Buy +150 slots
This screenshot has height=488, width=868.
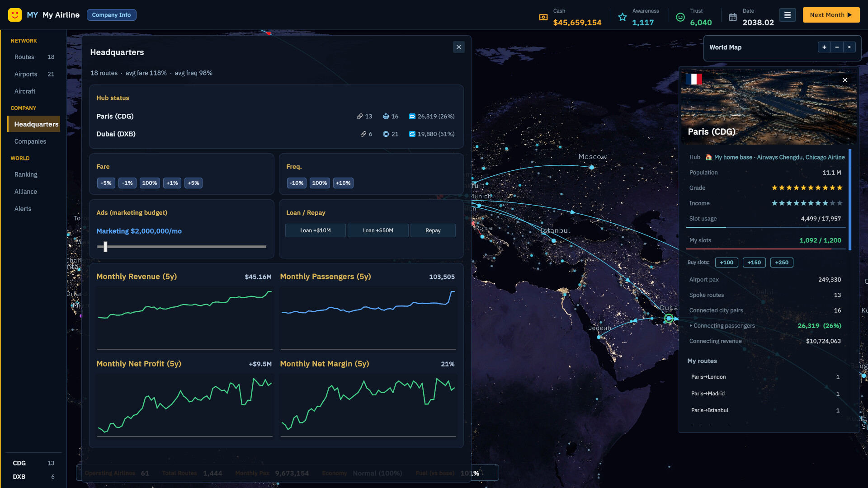coord(754,263)
